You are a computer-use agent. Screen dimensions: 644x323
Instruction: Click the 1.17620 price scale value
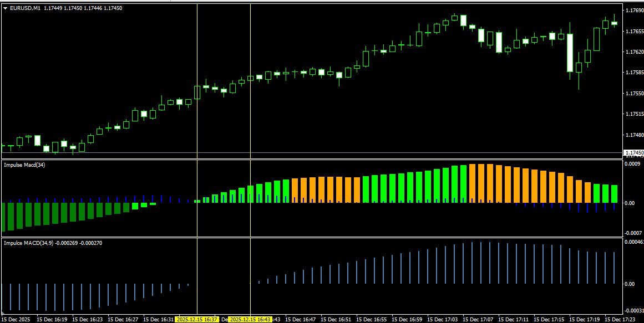coord(633,52)
